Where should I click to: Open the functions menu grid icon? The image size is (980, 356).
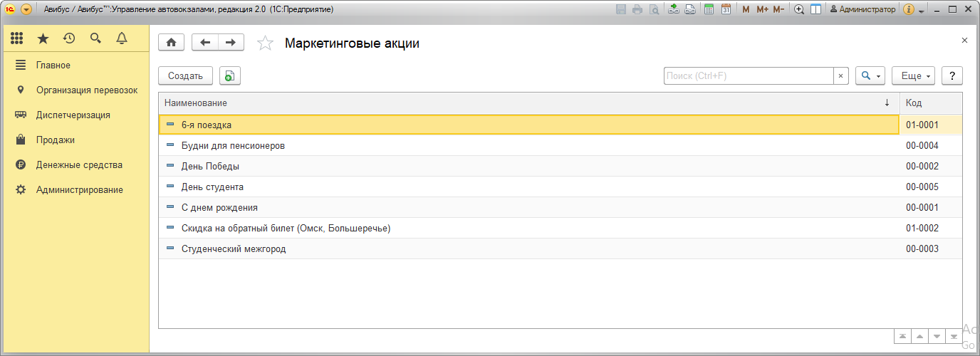17,38
